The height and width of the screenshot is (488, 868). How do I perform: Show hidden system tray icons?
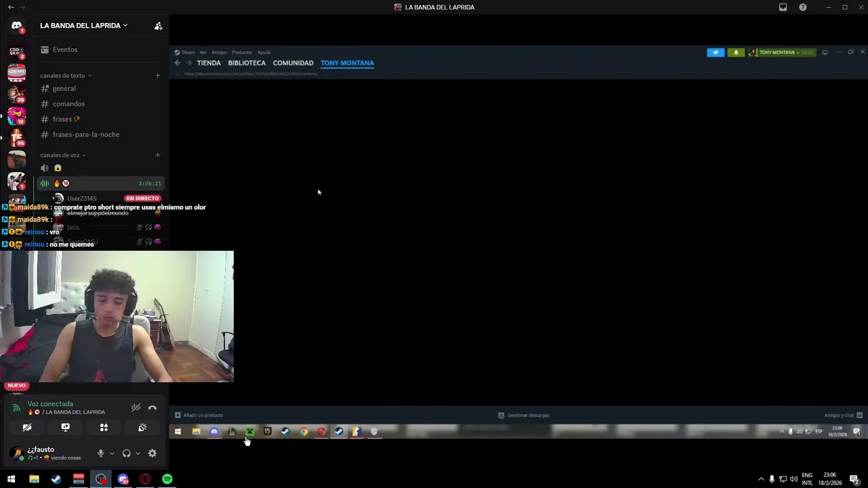click(x=761, y=479)
